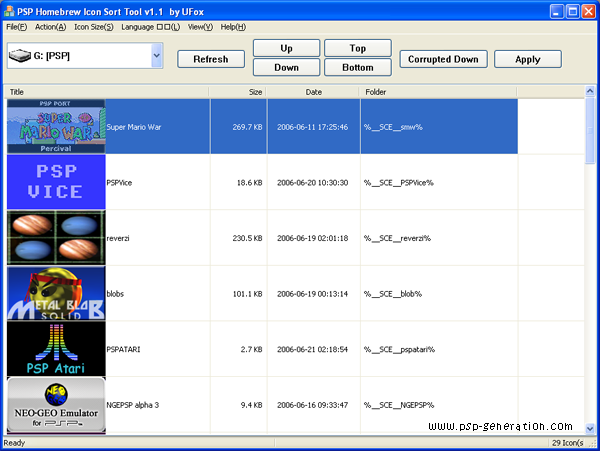Click the vertical scrollbar thumb
The height and width of the screenshot is (451, 600).
590,130
